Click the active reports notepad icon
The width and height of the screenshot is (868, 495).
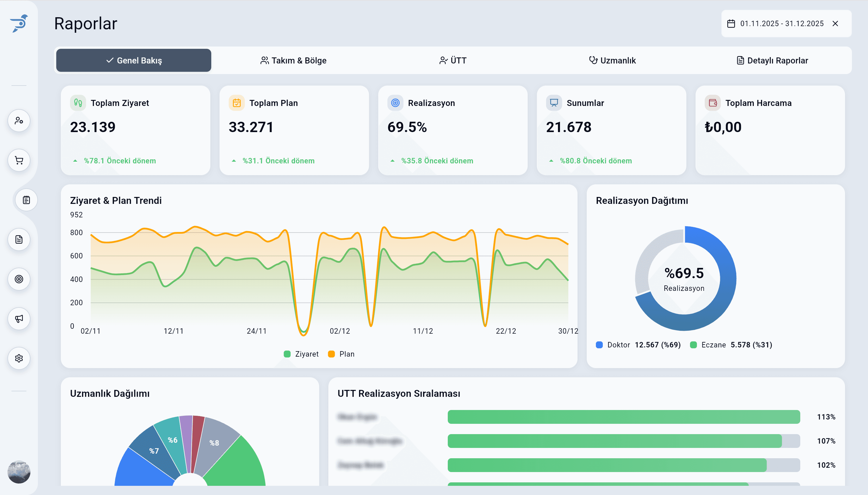[x=26, y=200]
